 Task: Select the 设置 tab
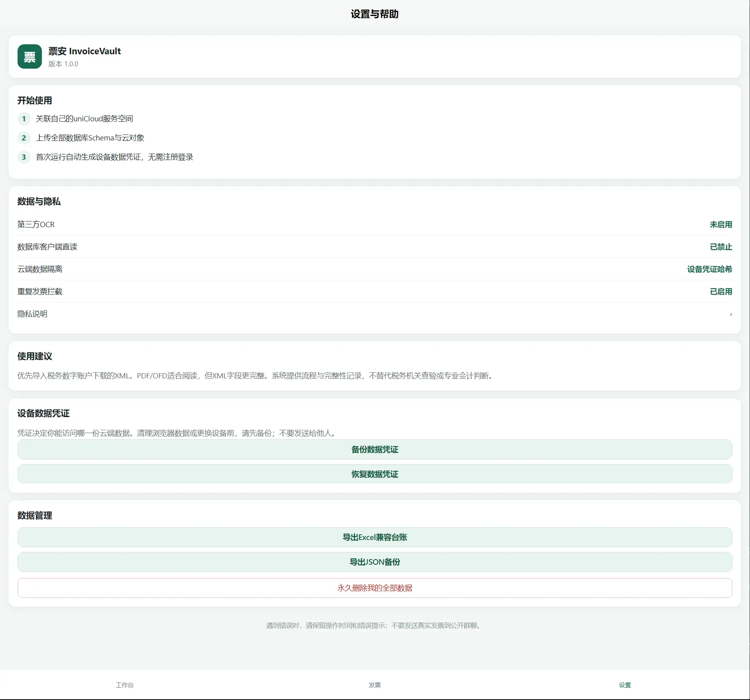tap(625, 685)
